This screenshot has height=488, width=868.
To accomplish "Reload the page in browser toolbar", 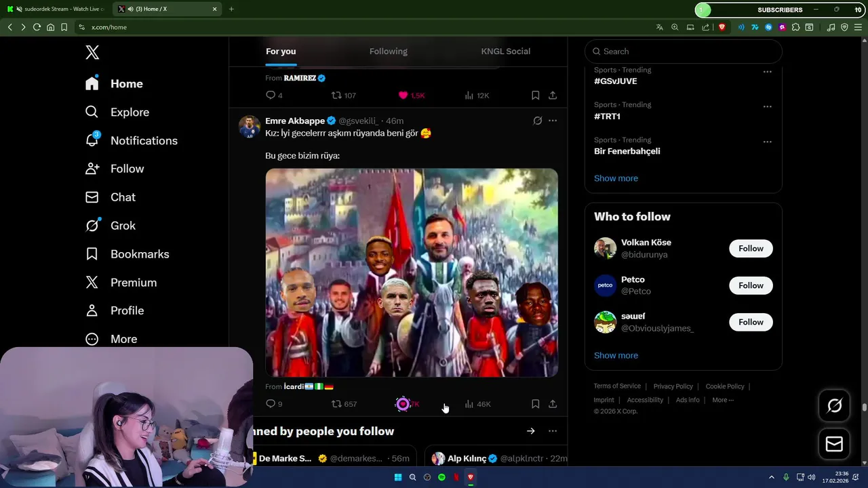I will (37, 27).
